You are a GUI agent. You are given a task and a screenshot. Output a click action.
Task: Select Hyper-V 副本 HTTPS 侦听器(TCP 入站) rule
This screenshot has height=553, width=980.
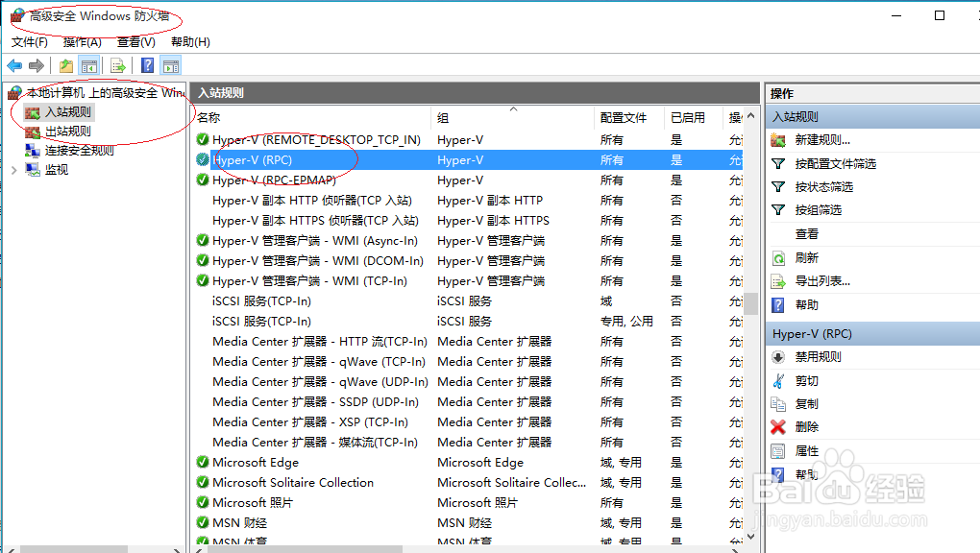[x=315, y=221]
